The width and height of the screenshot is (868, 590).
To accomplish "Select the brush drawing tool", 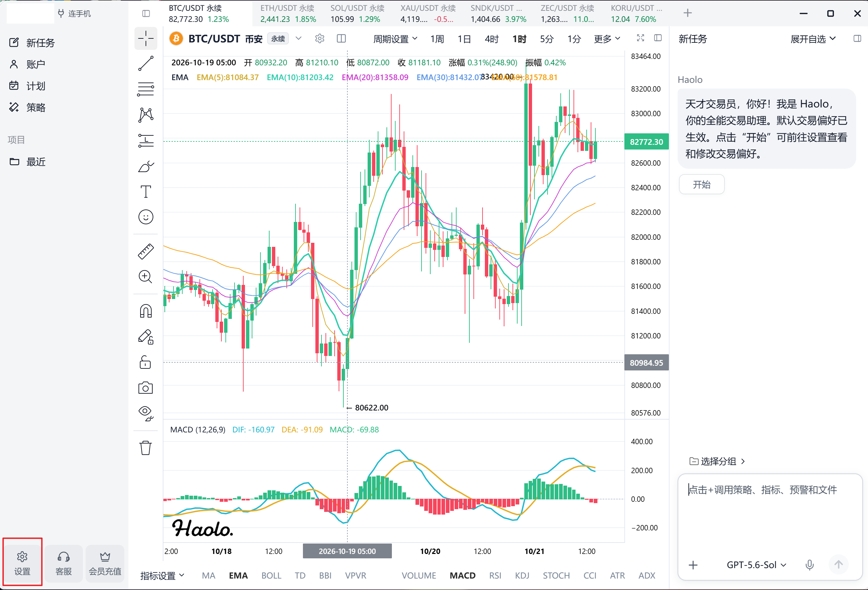I will [x=146, y=166].
